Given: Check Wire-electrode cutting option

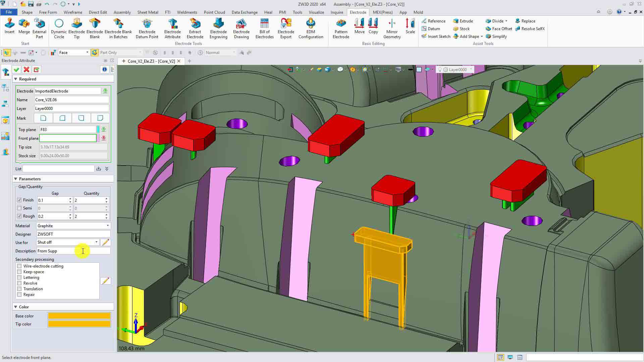Looking at the screenshot, I should [19, 266].
